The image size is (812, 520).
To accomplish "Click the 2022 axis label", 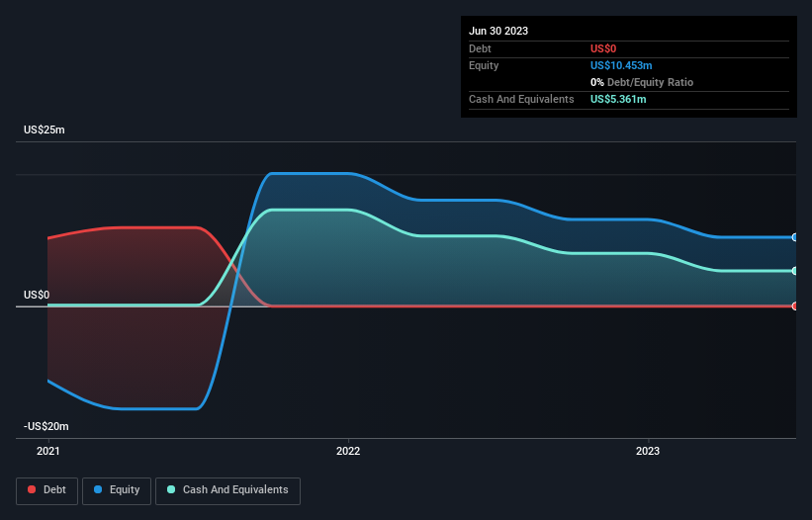I will click(348, 451).
